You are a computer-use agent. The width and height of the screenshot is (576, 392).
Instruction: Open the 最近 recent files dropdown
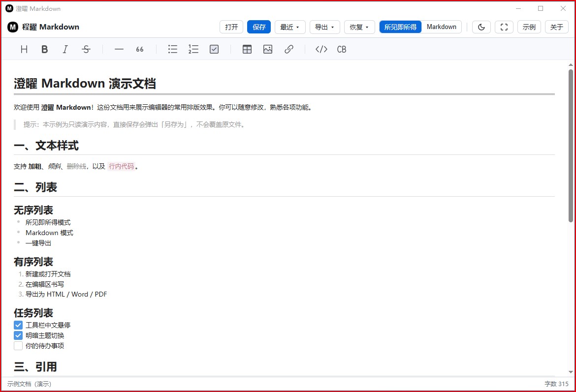click(290, 27)
